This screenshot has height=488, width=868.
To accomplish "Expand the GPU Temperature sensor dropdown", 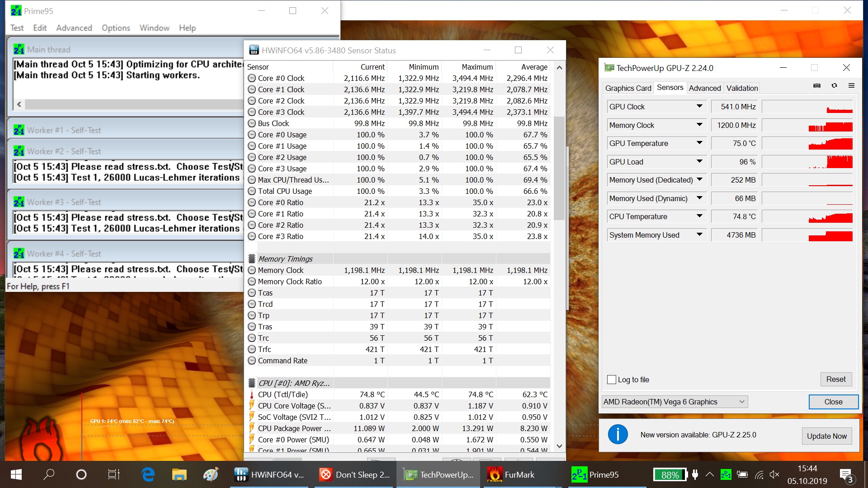I will click(699, 143).
